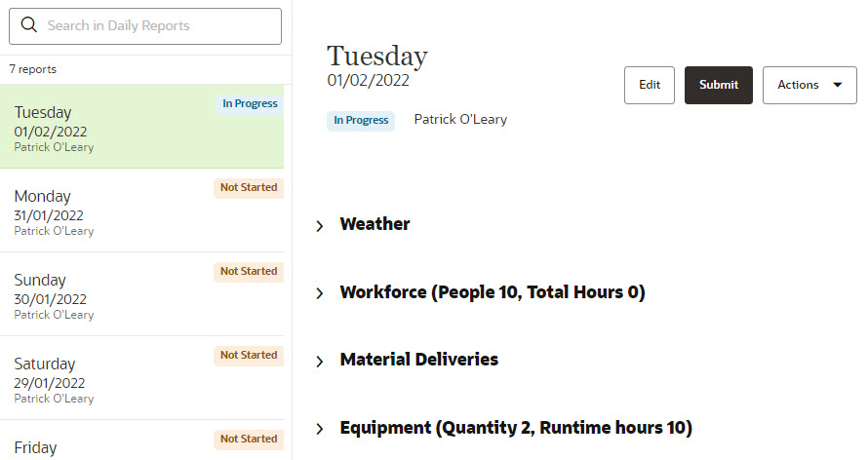Viewport: 868px width, 460px height.
Task: Expand the Weather section chevron
Action: click(320, 225)
